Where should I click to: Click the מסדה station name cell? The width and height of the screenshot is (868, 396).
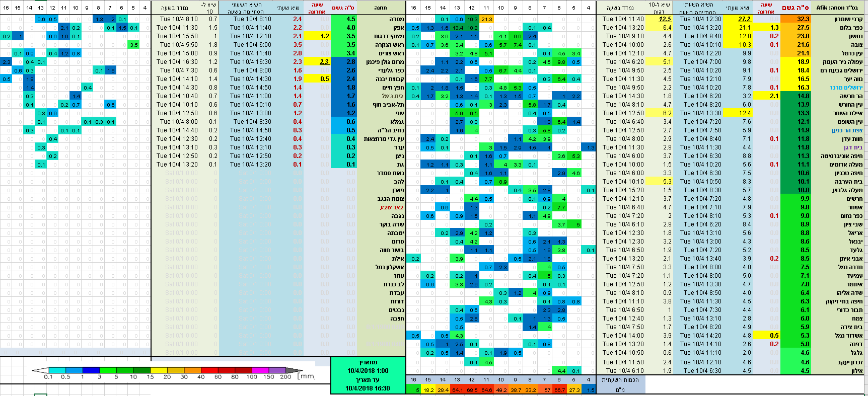click(396, 19)
